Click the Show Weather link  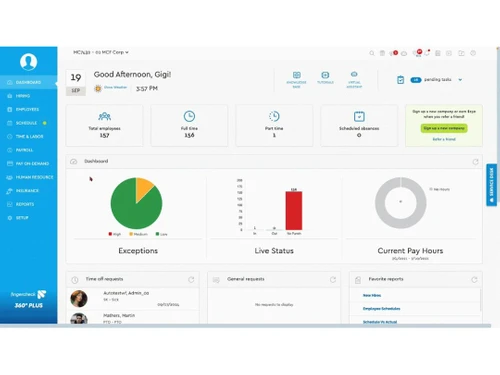[115, 87]
